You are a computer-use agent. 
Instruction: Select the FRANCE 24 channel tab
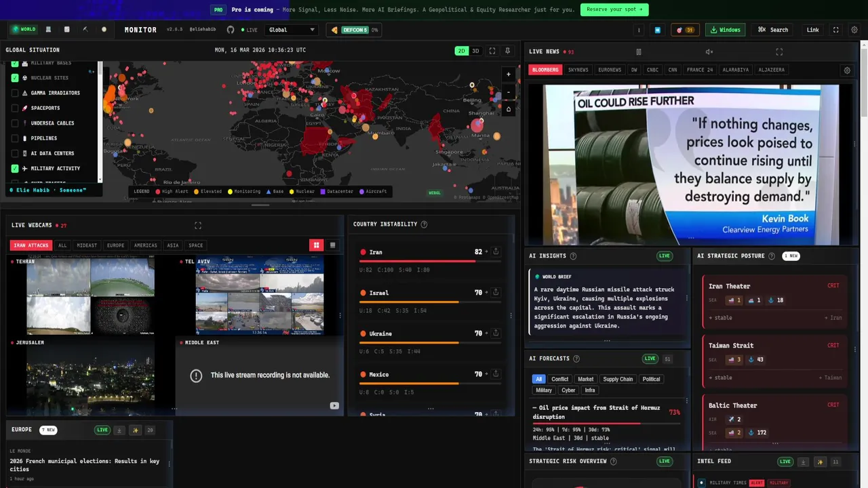click(699, 70)
